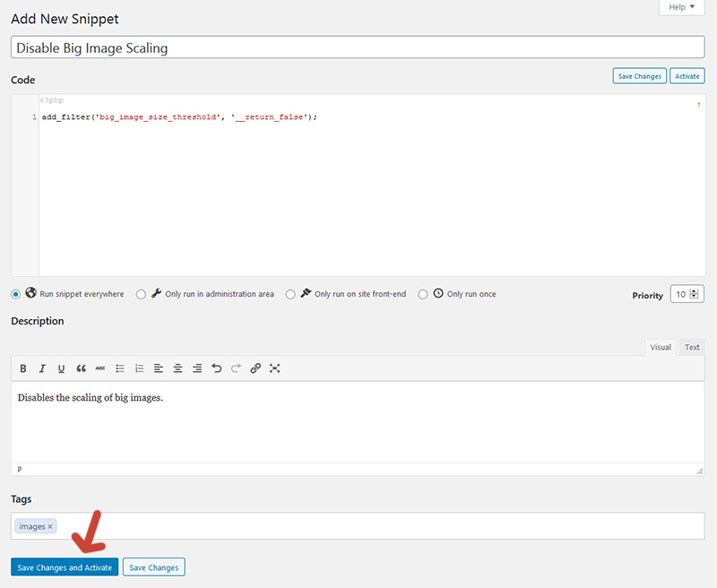This screenshot has height=588, width=717.
Task: Center align description text
Action: tap(177, 368)
